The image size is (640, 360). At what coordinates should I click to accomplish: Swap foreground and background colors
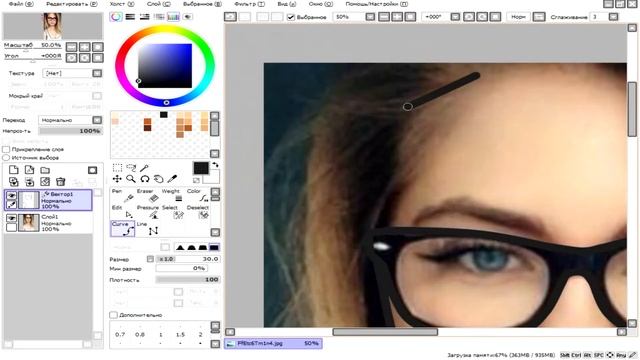(x=215, y=165)
